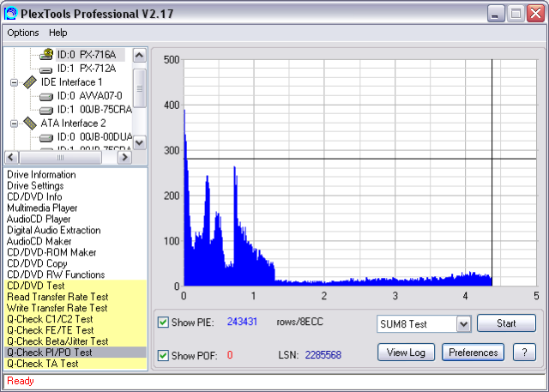Click the rows/8ECC label
The image size is (549, 392).
click(299, 322)
